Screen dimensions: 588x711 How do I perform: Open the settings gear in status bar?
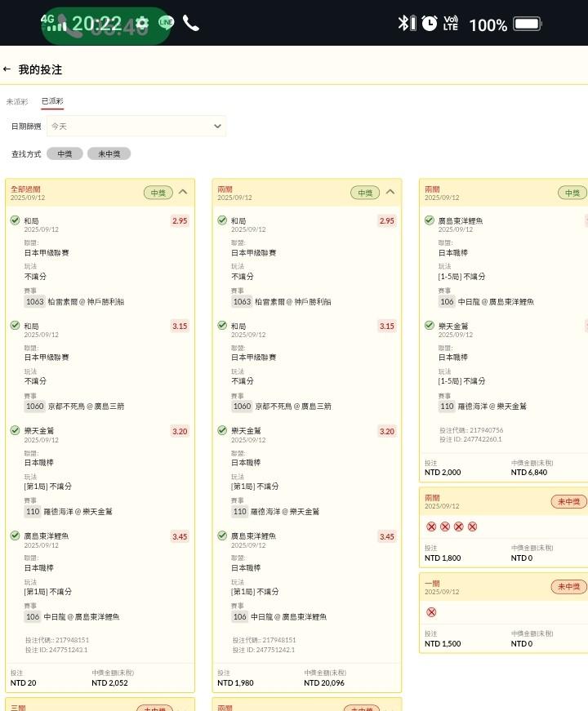(x=142, y=24)
